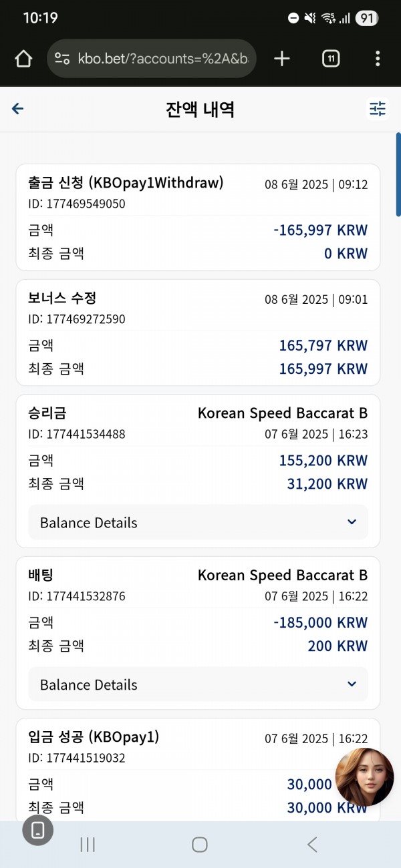Tap Android back navigation button

[x=312, y=845]
